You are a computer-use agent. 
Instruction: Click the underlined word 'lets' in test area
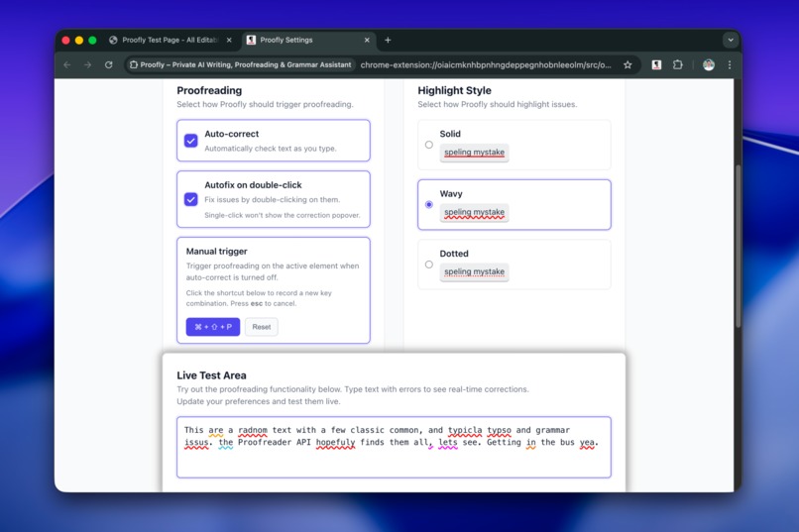pos(448,443)
